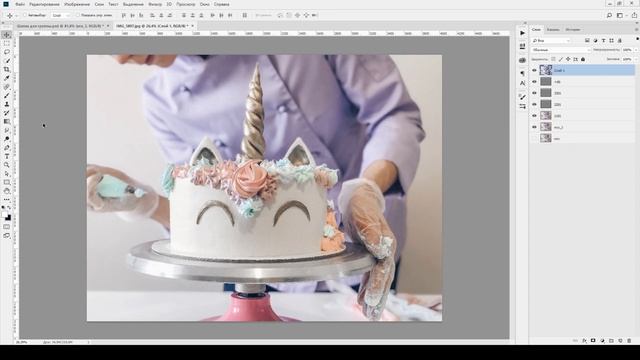Screen dimensions: 640x360
Task: Open the Layers panel options menu
Action: [636, 29]
